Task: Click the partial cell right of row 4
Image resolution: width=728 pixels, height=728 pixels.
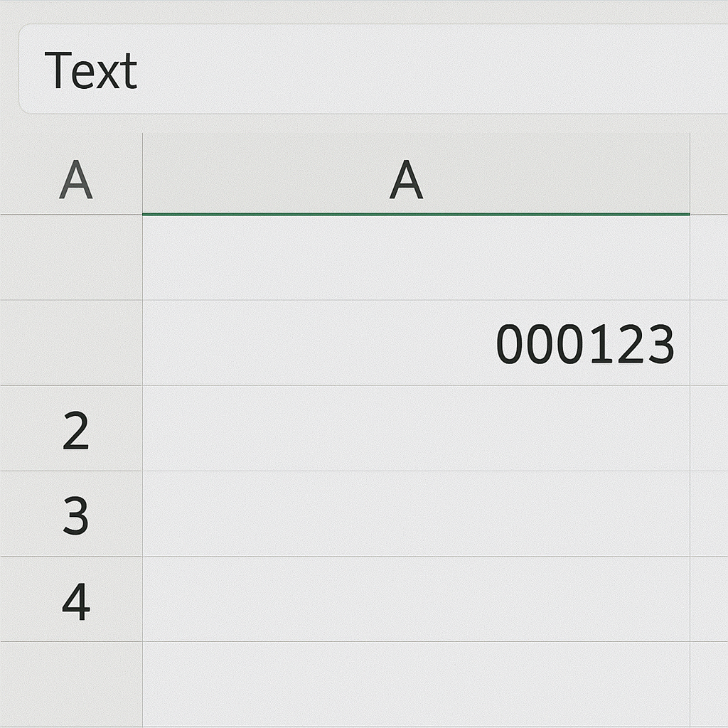Action: [709, 599]
